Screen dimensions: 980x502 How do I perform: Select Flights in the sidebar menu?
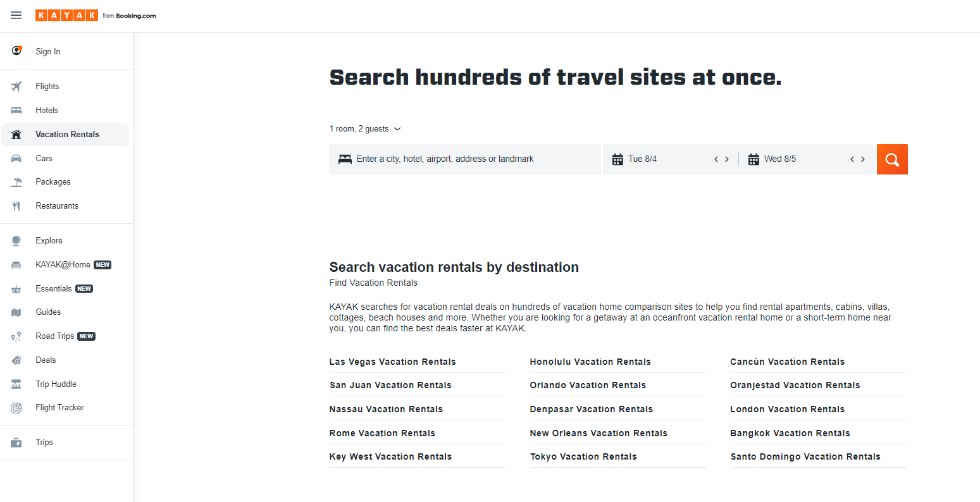47,86
